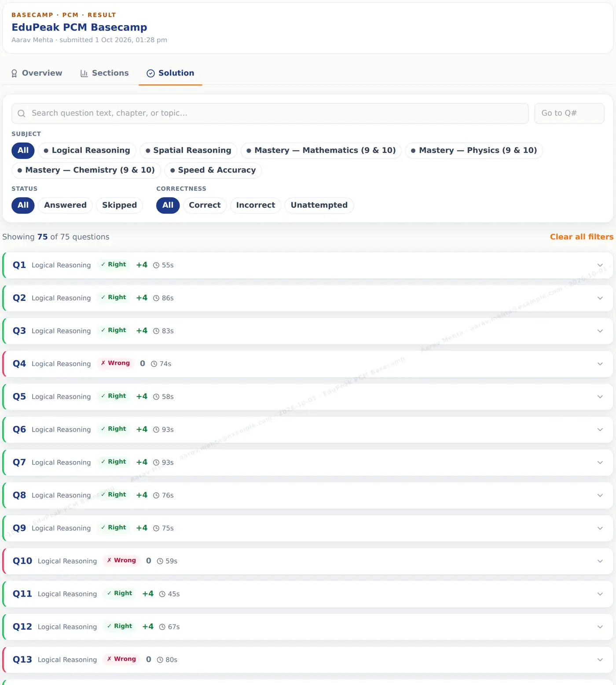Image resolution: width=616 pixels, height=685 pixels.
Task: Expand question Q6 chevron
Action: click(600, 430)
